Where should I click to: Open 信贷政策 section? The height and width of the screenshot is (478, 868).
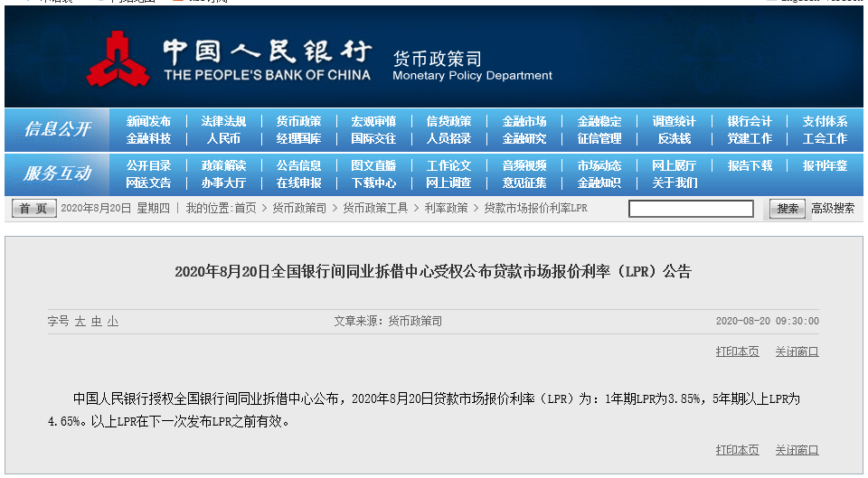(449, 121)
